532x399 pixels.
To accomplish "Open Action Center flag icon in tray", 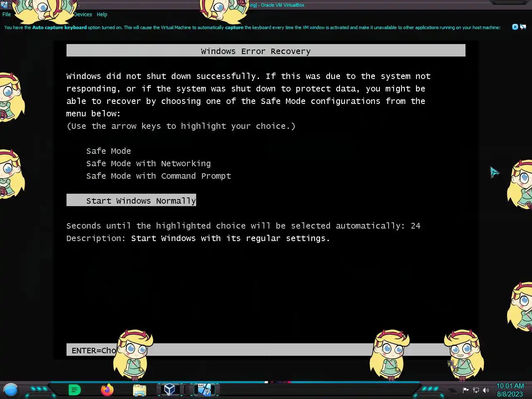I will [x=465, y=390].
